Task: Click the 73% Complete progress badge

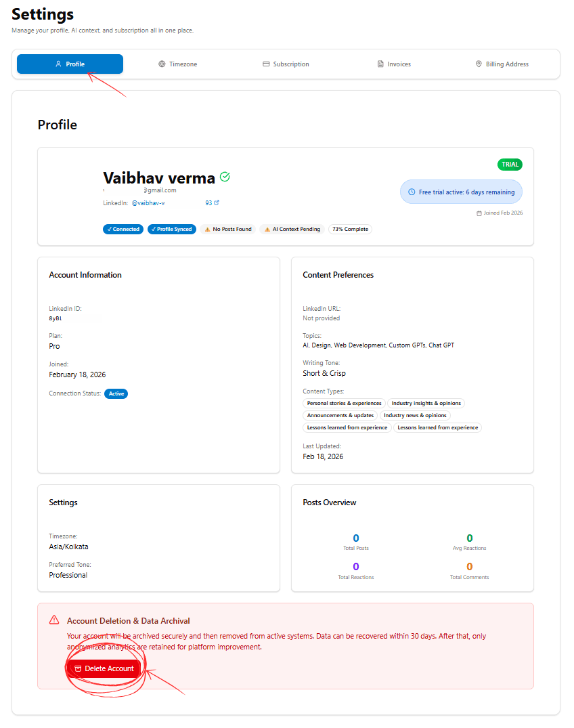Action: [x=350, y=230]
